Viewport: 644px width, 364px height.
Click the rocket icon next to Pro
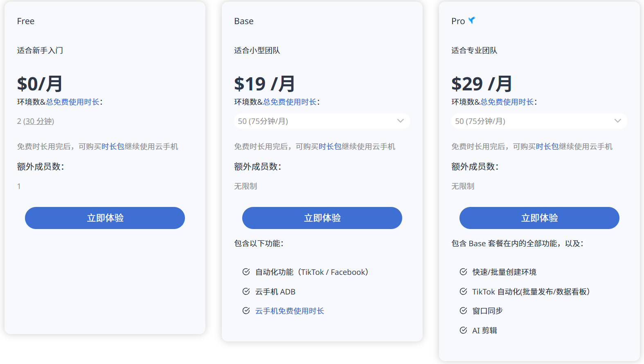472,20
